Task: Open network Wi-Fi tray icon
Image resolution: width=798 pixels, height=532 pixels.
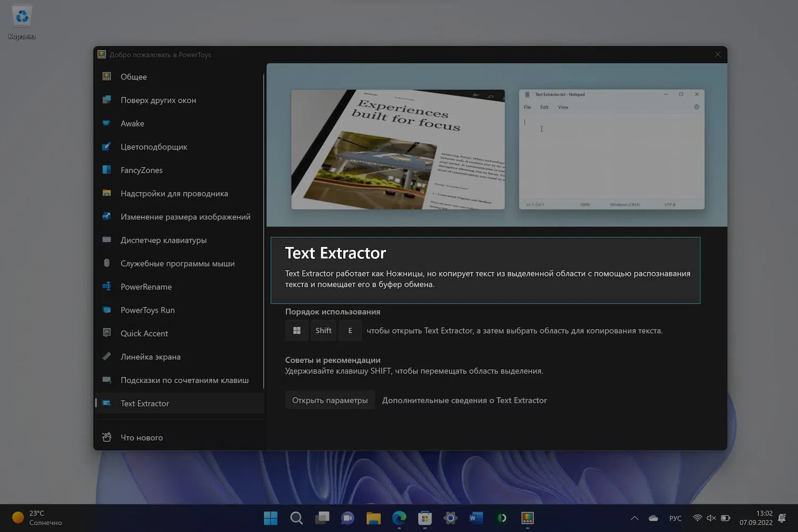Action: click(697, 518)
